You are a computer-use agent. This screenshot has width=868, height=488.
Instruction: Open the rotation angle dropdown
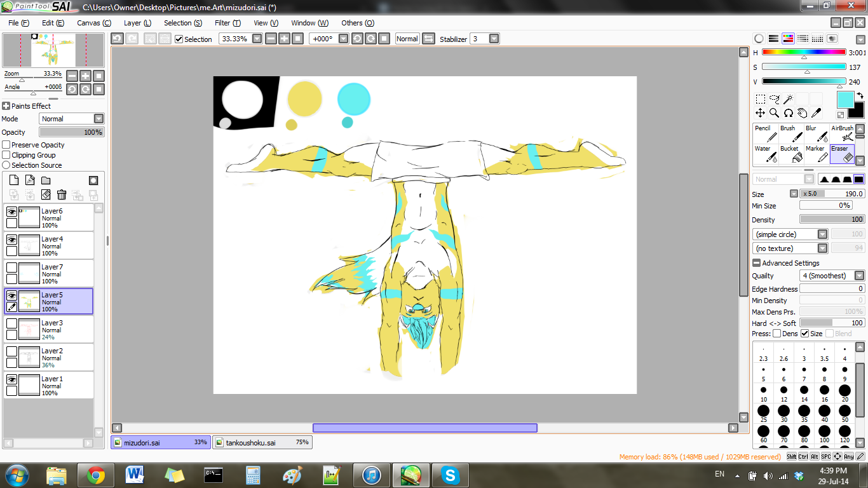click(344, 39)
